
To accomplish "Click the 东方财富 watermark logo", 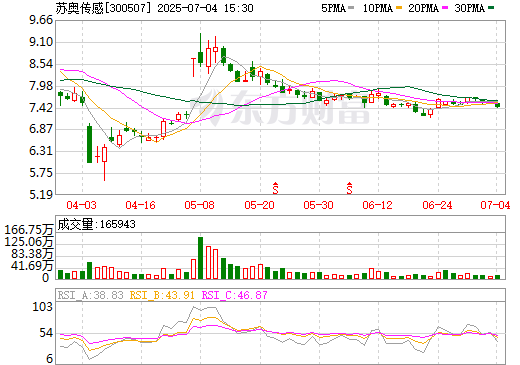I will point(283,108).
